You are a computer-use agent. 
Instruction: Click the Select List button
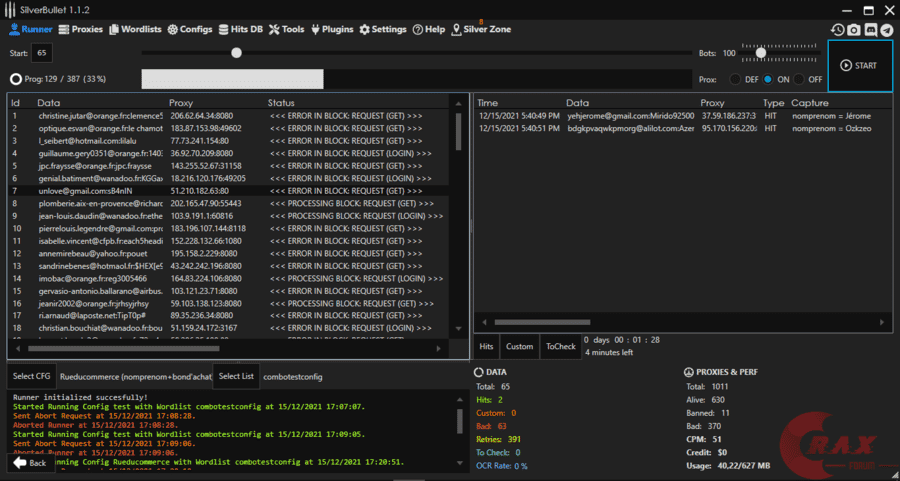tap(236, 376)
